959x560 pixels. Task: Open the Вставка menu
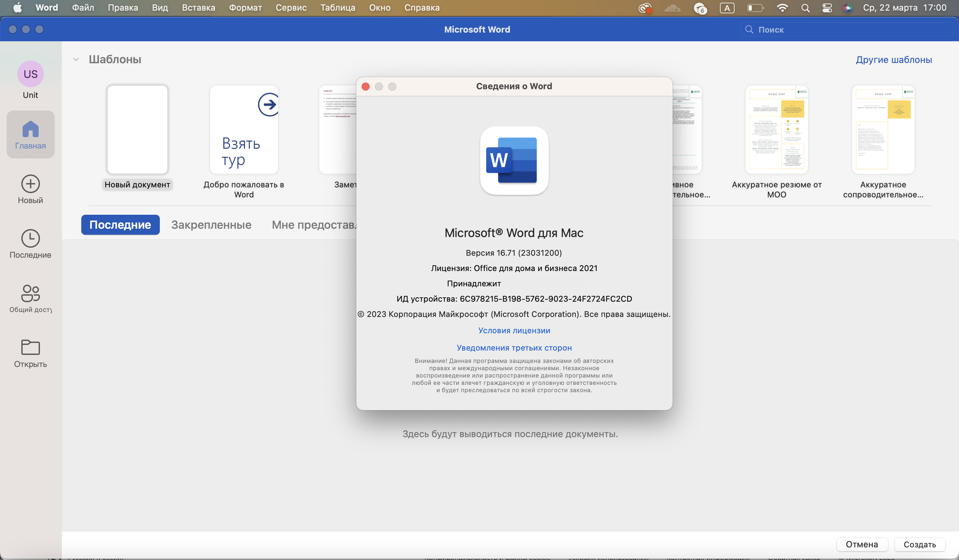198,8
